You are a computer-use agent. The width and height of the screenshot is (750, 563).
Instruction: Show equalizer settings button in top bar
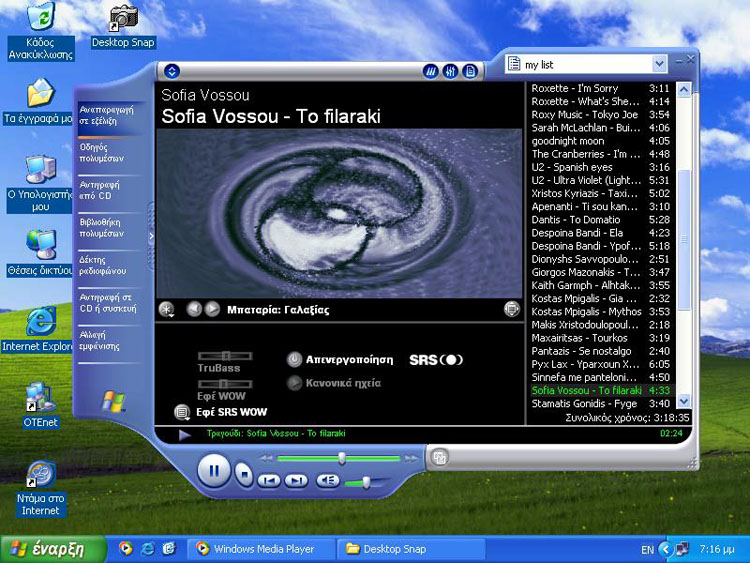[450, 72]
